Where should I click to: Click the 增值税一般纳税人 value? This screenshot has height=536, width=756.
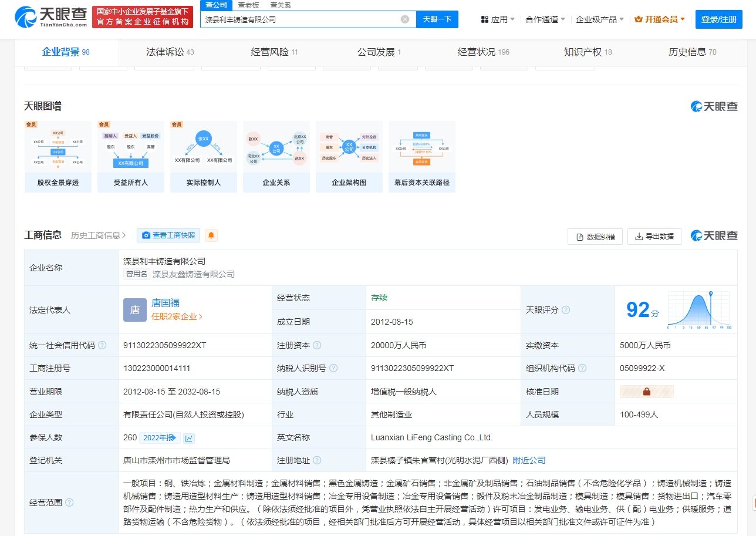[404, 392]
